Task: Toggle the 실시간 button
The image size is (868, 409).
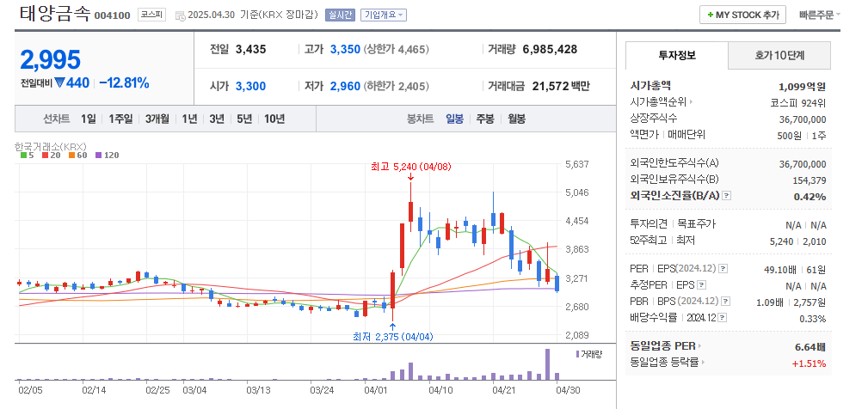Action: click(340, 15)
